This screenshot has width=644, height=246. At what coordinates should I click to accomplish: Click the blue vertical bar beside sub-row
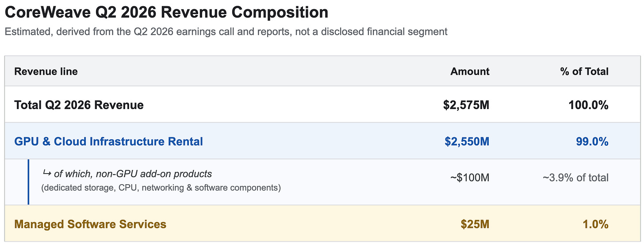[x=28, y=182]
